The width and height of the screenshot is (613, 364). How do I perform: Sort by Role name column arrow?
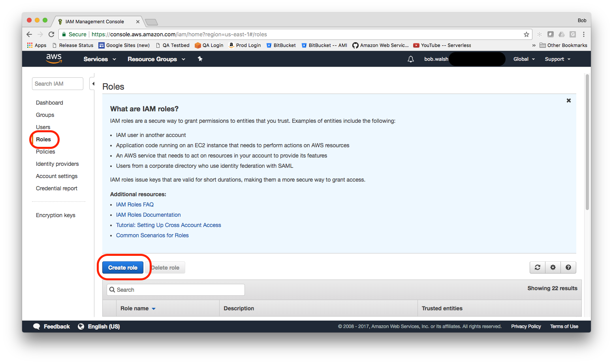pyautogui.click(x=154, y=309)
